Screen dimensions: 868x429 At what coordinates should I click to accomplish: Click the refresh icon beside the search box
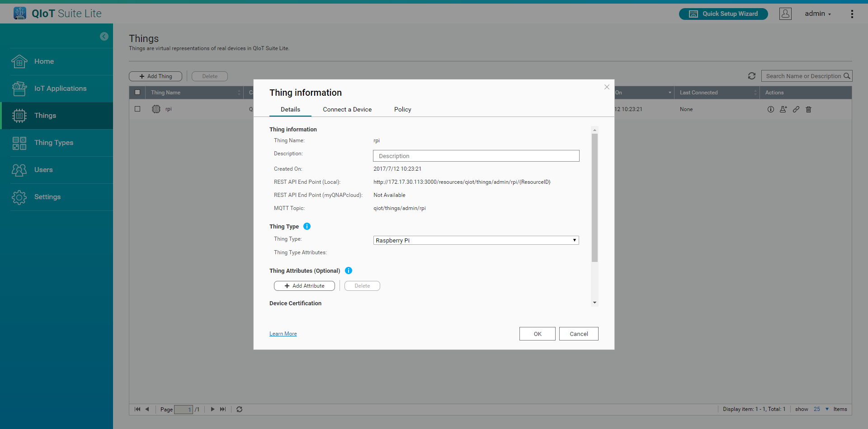pos(752,76)
